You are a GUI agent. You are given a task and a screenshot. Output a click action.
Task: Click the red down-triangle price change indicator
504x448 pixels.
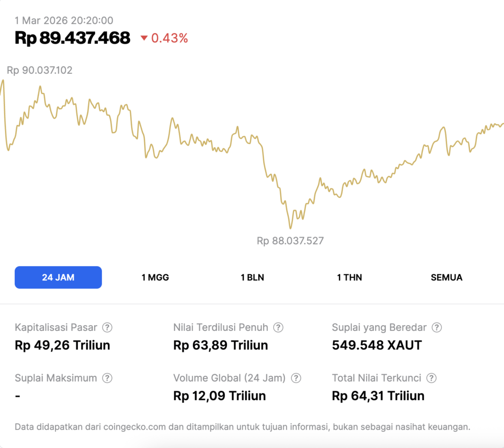tap(144, 38)
